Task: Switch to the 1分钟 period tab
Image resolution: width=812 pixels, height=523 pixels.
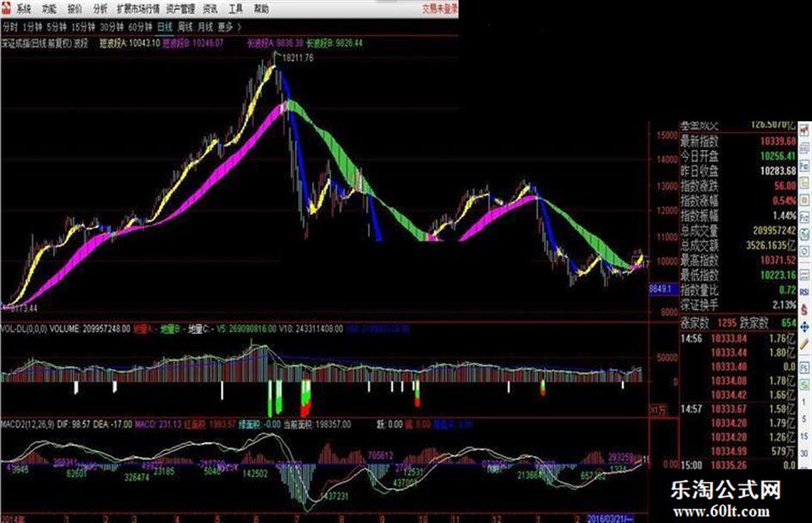Action: [x=32, y=27]
